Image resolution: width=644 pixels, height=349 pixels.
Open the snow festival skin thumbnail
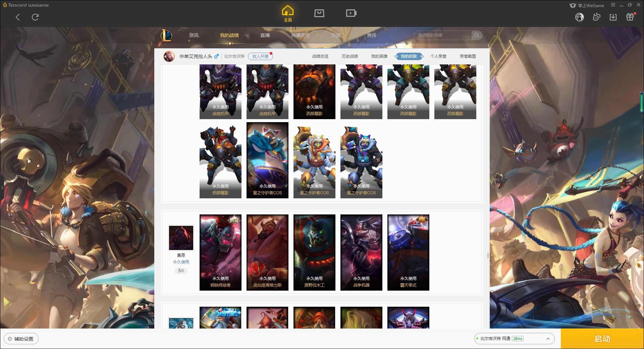pyautogui.click(x=220, y=317)
